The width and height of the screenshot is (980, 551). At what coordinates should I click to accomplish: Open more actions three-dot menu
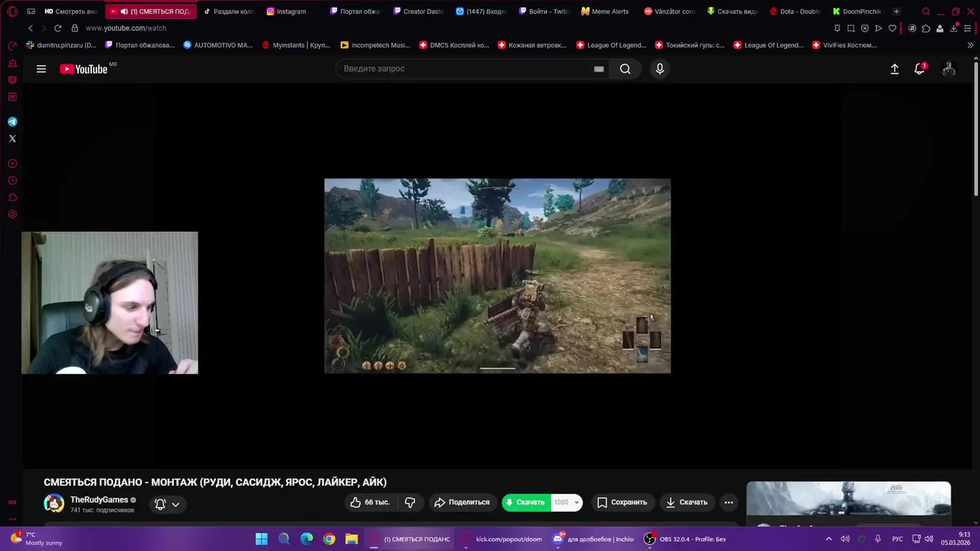729,502
